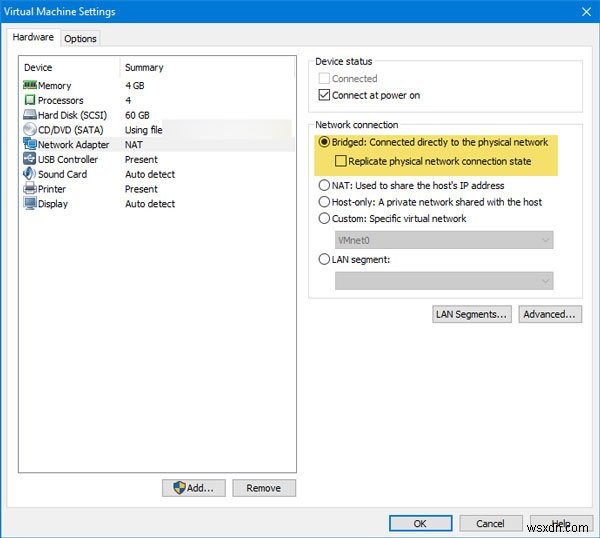Click Add... to add new hardware
Image resolution: width=600 pixels, height=538 pixels.
pos(194,488)
